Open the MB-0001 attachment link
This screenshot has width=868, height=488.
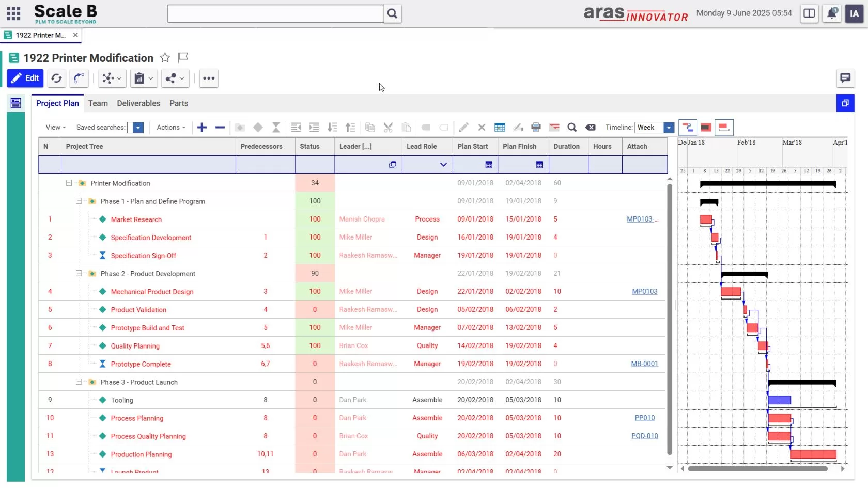pos(644,364)
